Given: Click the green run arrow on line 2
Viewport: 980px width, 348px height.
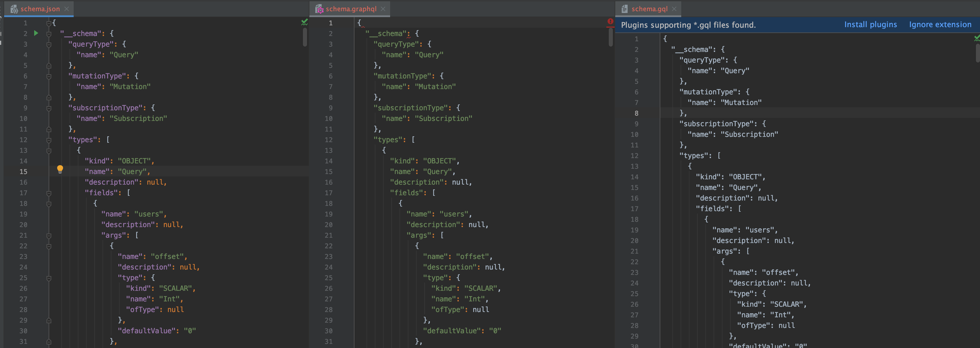Looking at the screenshot, I should [x=36, y=33].
